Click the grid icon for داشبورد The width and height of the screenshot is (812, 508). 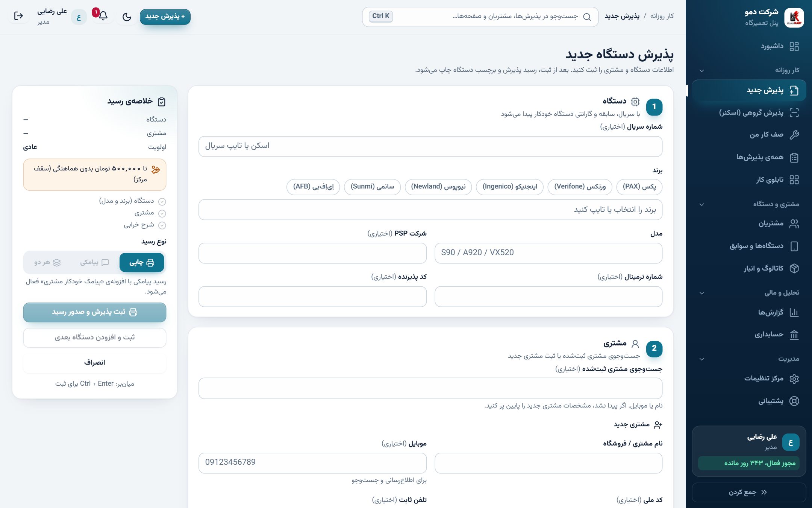coord(794,46)
